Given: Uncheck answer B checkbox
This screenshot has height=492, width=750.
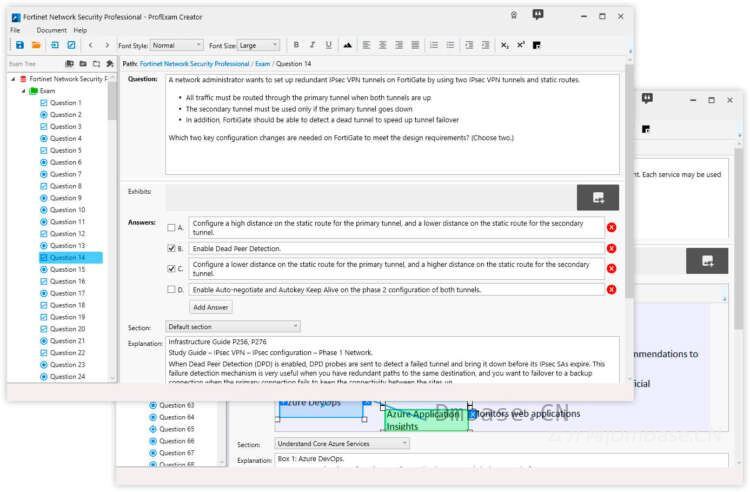Looking at the screenshot, I should click(171, 248).
